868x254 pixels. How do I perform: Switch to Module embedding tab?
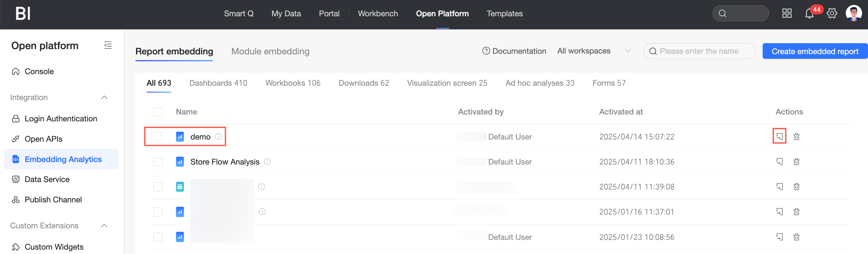(270, 51)
